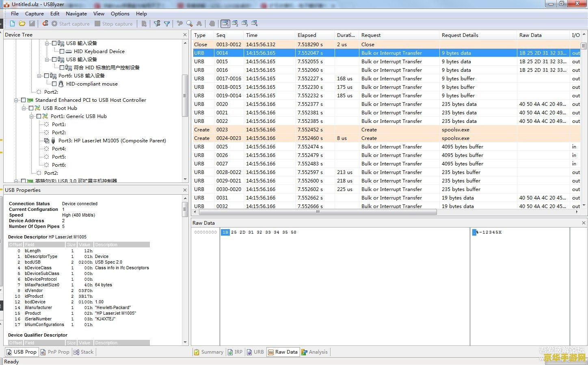Select layout 4 toolbar icon
588x365 pixels.
pyautogui.click(x=255, y=24)
